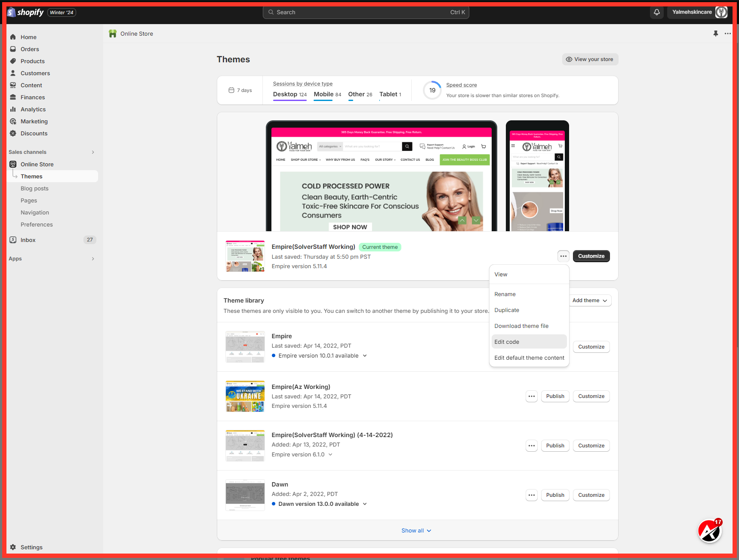Open notifications bell icon

[x=656, y=12]
